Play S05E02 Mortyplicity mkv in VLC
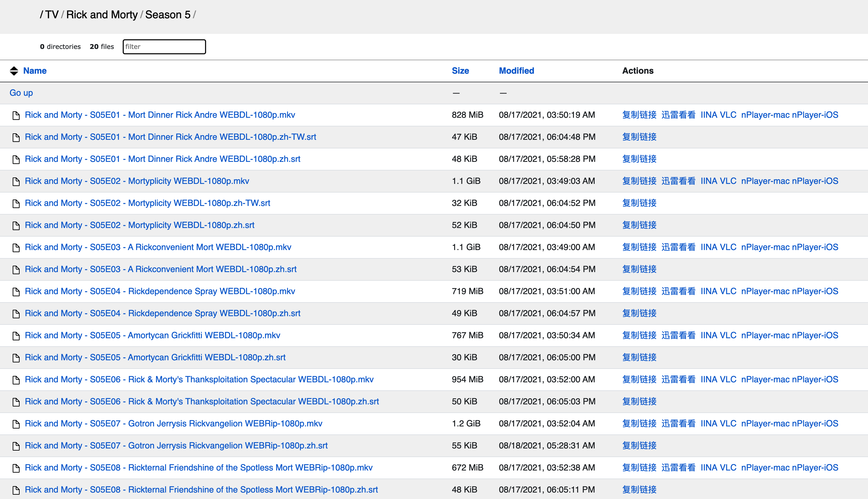Image resolution: width=868 pixels, height=499 pixels. point(728,181)
